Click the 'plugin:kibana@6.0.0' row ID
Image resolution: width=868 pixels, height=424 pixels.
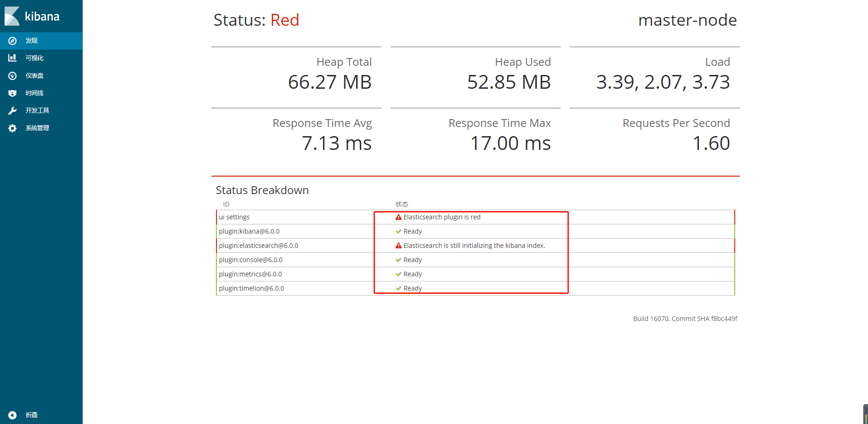[249, 231]
